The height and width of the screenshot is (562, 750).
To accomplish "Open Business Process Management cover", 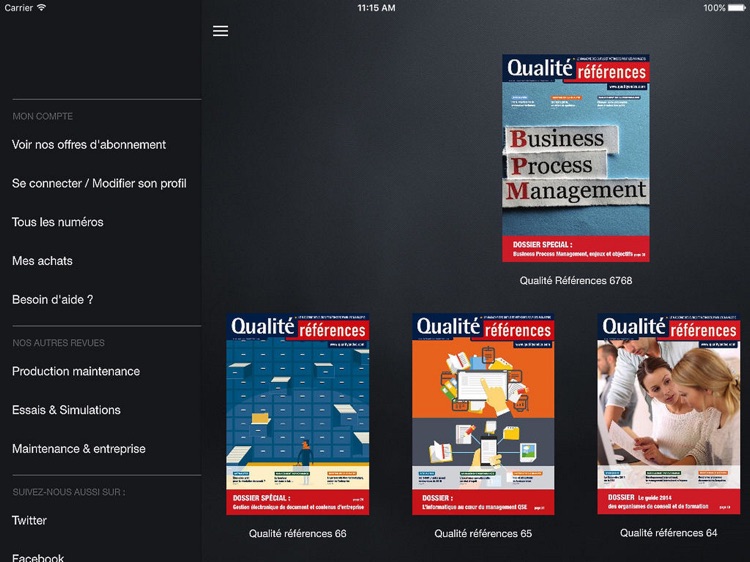I will click(x=575, y=158).
